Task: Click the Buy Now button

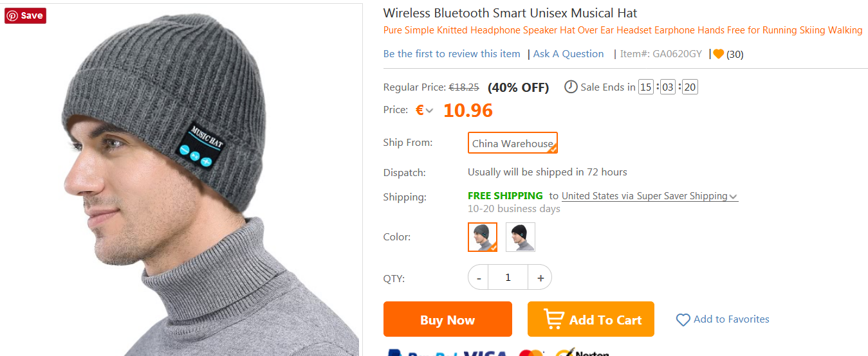Action: coord(447,319)
